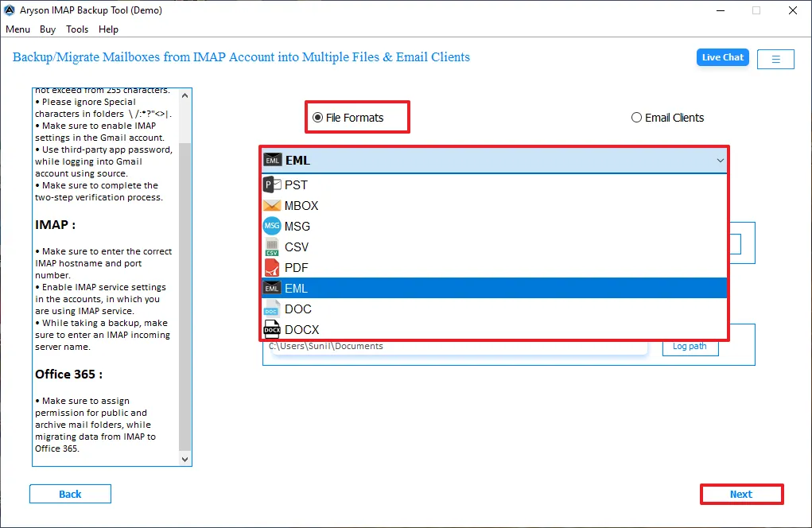Click the PST Outlook icon in the list

click(x=272, y=184)
